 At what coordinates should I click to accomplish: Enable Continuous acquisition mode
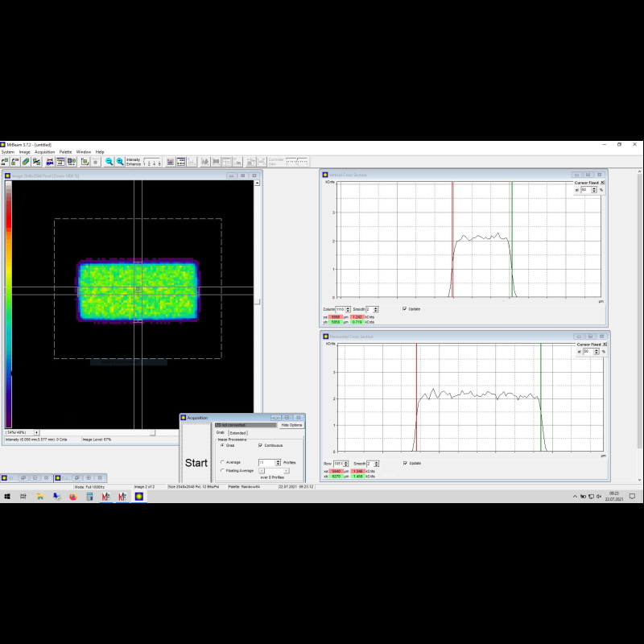click(x=259, y=445)
